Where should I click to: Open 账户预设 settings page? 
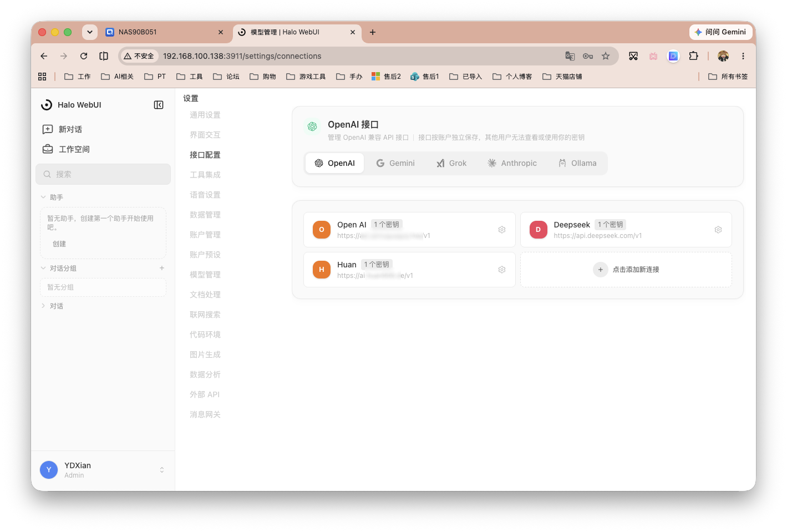(x=205, y=255)
